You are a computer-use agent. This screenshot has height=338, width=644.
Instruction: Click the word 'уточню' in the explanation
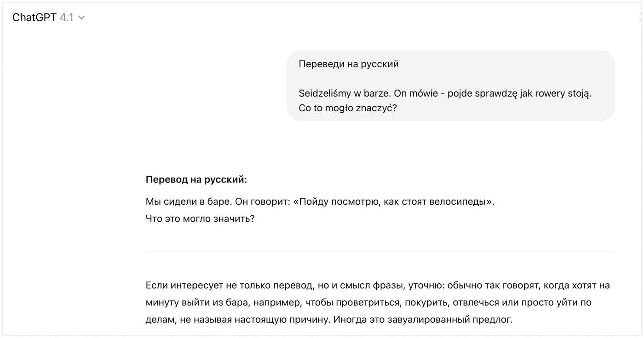[x=426, y=285]
